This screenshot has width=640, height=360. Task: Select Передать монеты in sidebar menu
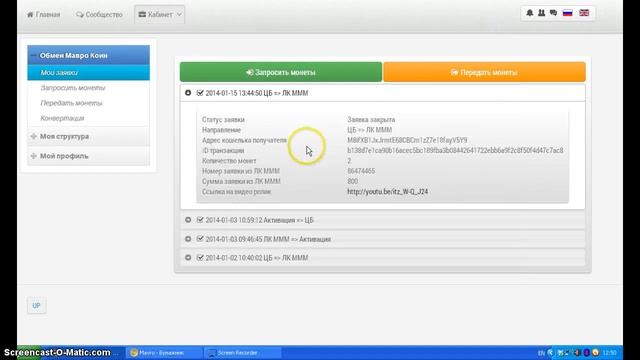71,103
